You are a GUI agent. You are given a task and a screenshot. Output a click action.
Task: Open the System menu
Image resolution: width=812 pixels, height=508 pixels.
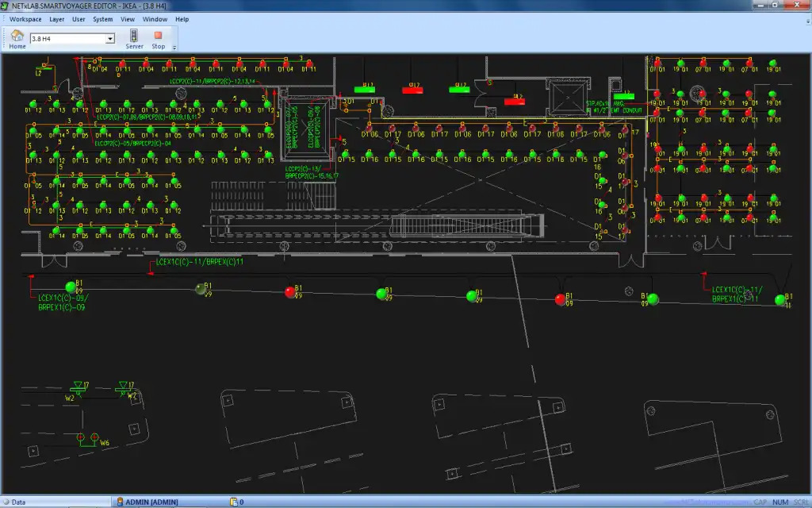coord(102,19)
